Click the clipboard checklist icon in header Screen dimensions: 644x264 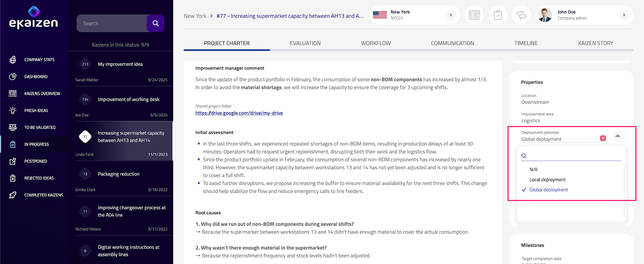click(498, 15)
